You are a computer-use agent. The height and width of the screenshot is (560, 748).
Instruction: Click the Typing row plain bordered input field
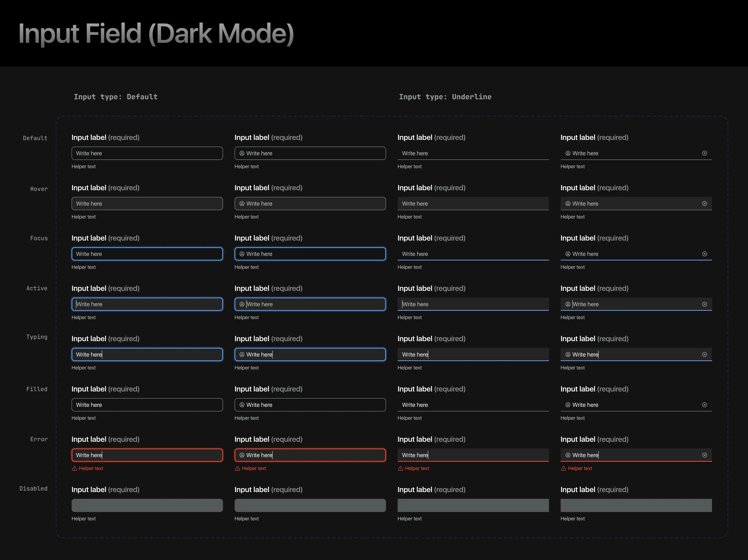(147, 354)
